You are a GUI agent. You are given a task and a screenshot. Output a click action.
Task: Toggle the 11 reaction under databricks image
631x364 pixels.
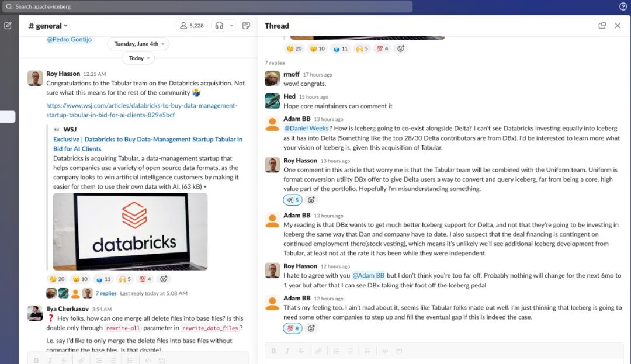[103, 279]
